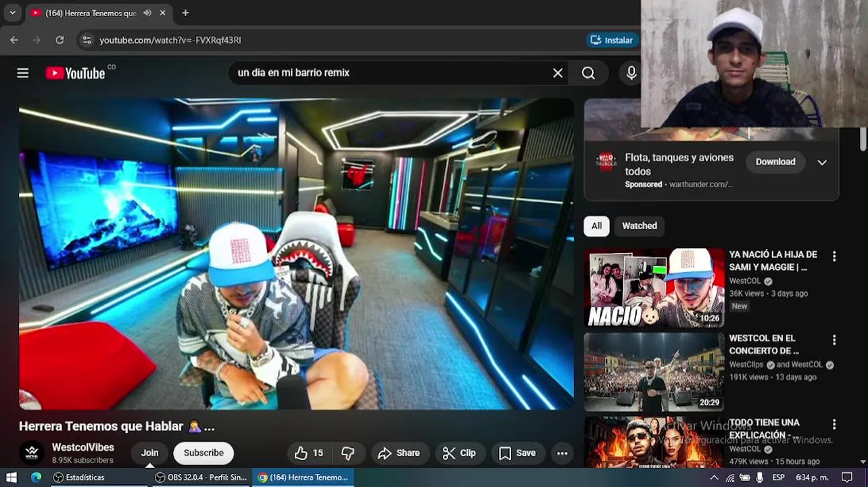Open Microsoft Edge from taskbar
The height and width of the screenshot is (487, 868).
click(x=36, y=478)
